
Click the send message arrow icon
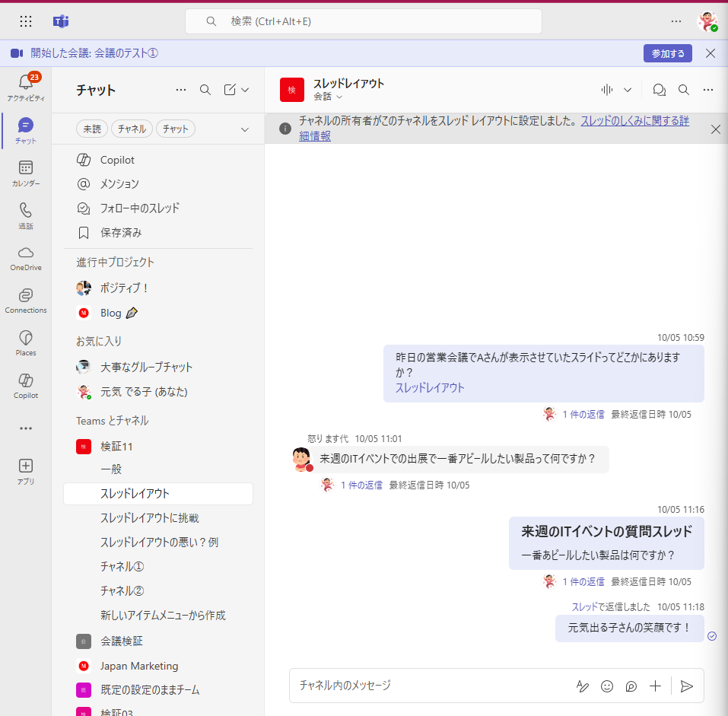click(x=686, y=686)
